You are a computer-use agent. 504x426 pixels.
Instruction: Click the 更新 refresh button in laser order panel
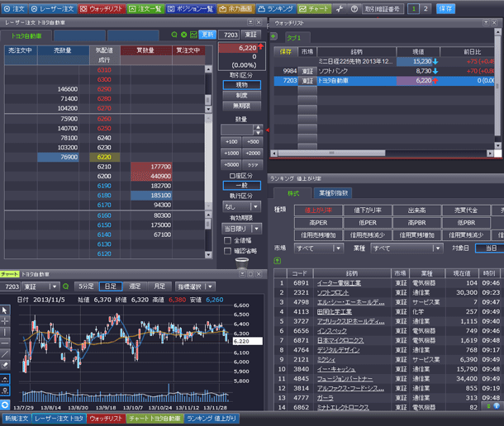(207, 35)
